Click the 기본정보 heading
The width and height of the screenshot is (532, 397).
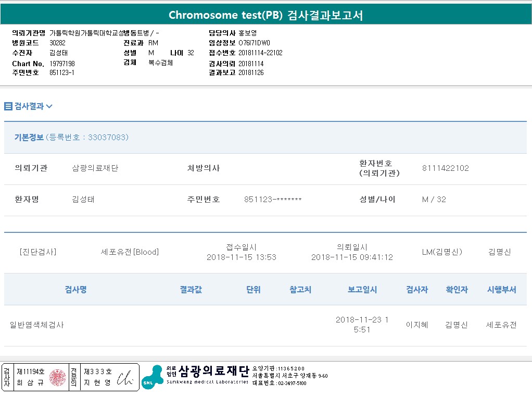pyautogui.click(x=29, y=137)
